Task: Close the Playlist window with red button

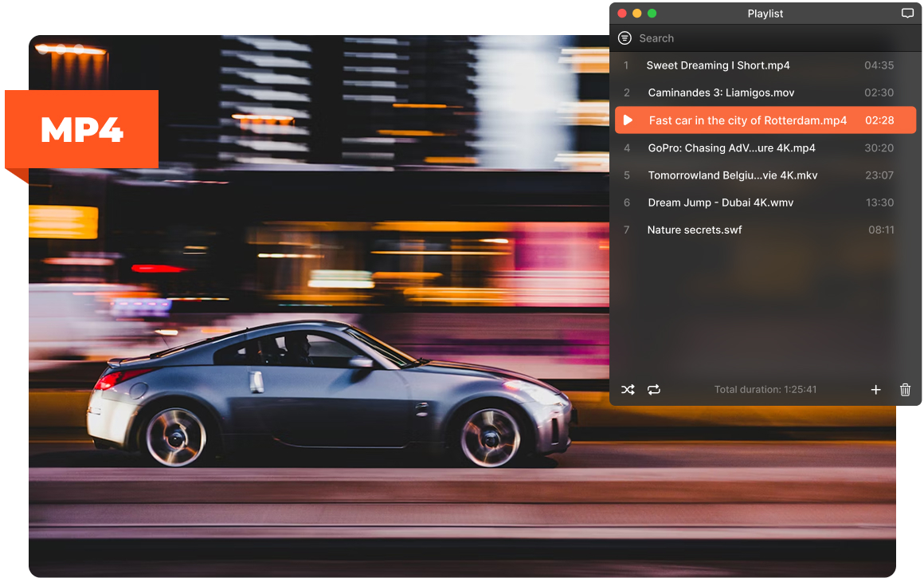Action: click(621, 13)
